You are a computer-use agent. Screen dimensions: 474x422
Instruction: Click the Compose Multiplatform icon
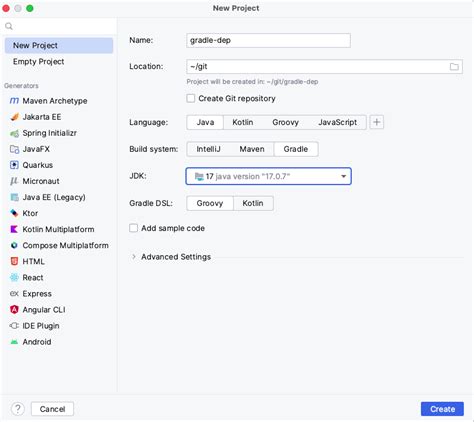[14, 245]
